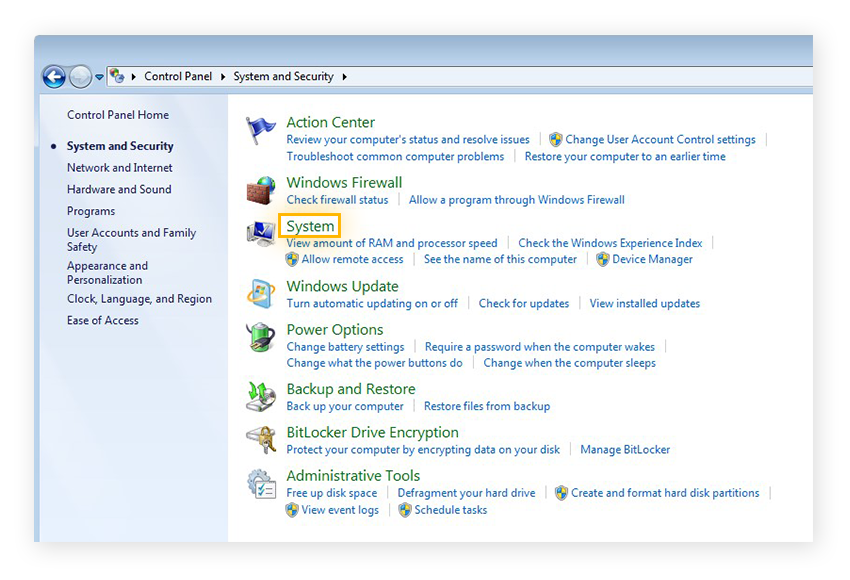Select the Windows Firewall brick wall icon
The width and height of the screenshot is (850, 580).
point(260,190)
